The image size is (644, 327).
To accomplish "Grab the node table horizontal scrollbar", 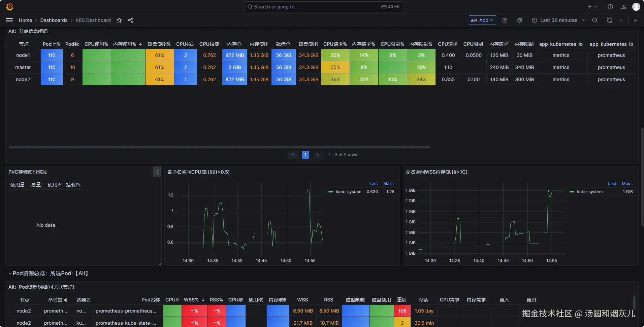I will (219, 147).
